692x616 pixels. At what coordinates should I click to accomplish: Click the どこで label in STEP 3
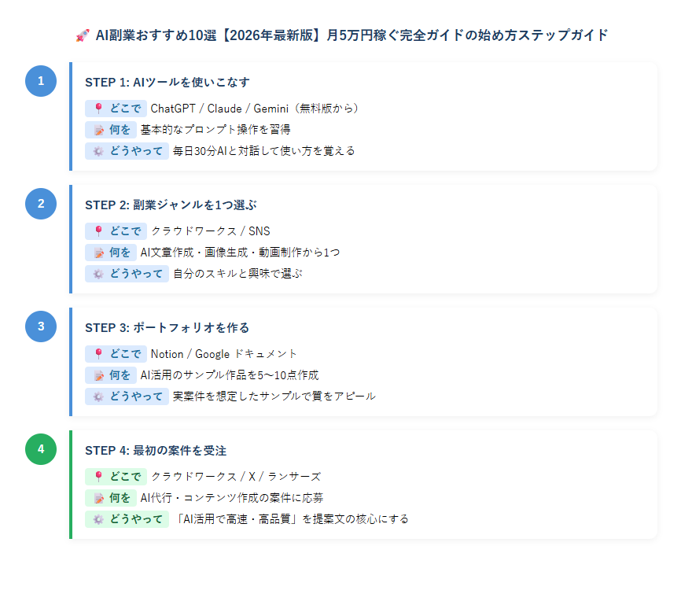click(116, 354)
